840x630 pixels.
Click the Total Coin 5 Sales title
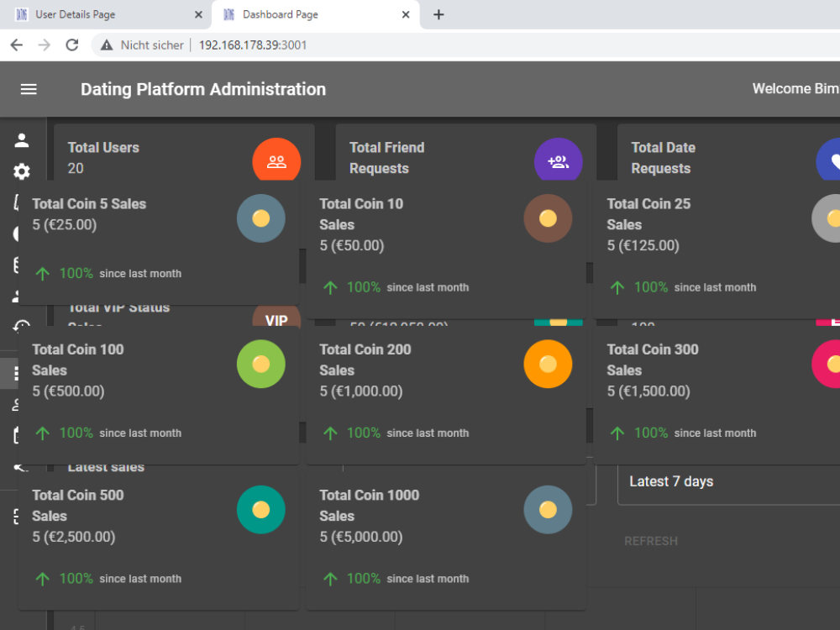[89, 203]
